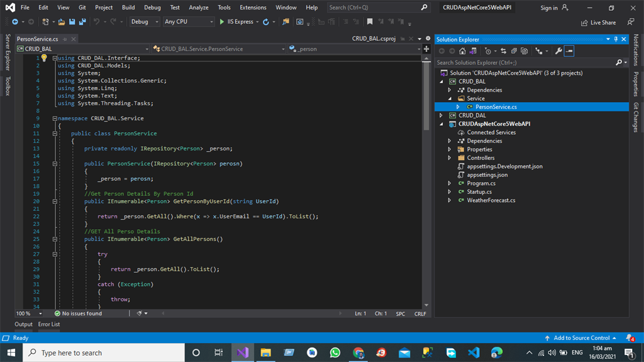Open the Build menu

click(x=128, y=8)
